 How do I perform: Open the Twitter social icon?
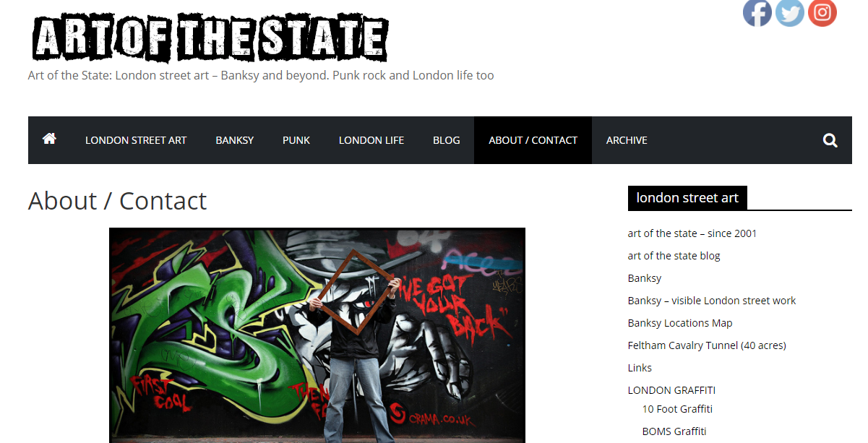(790, 12)
